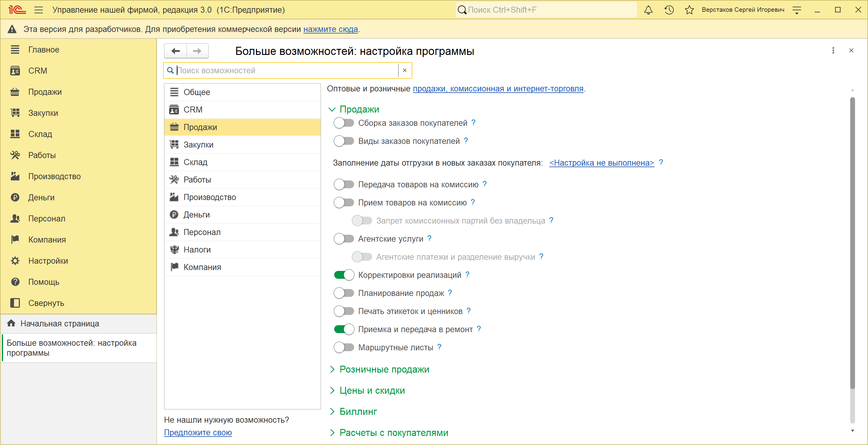Enable Виды заказов покупателей toggle
Image resolution: width=868 pixels, height=445 pixels.
344,141
